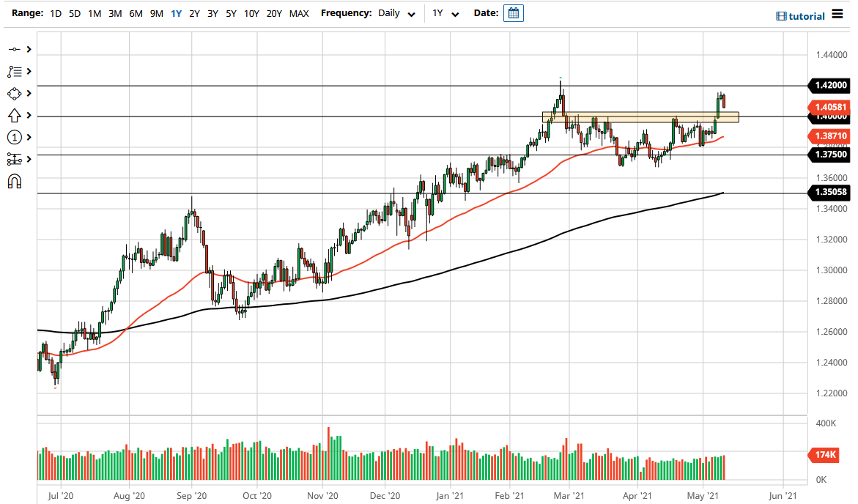Click the 400K volume axis label

(826, 423)
